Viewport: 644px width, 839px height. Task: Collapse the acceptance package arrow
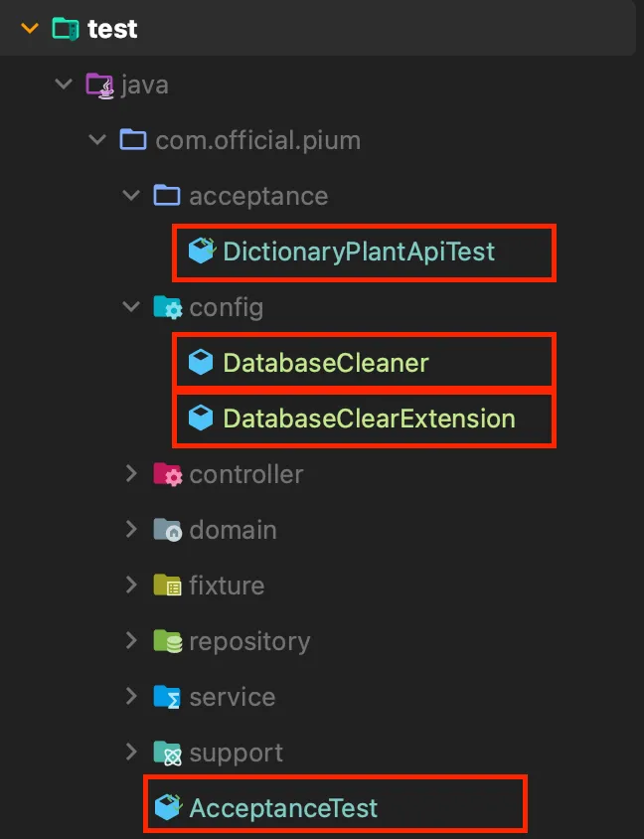pyautogui.click(x=131, y=196)
